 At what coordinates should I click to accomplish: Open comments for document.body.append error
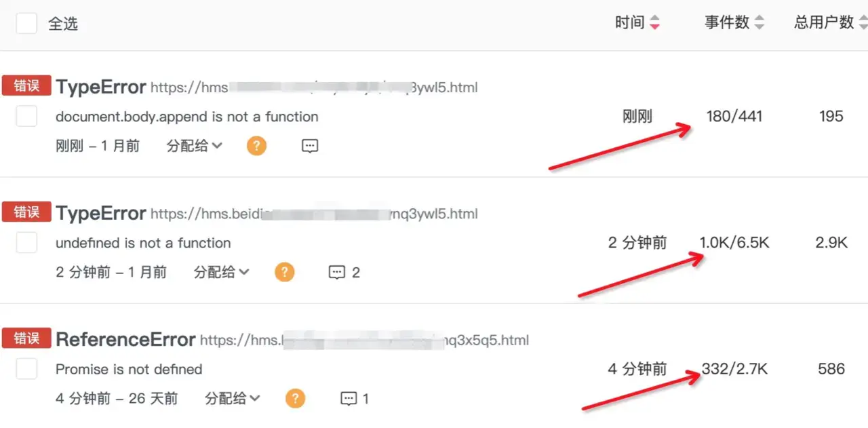tap(310, 146)
